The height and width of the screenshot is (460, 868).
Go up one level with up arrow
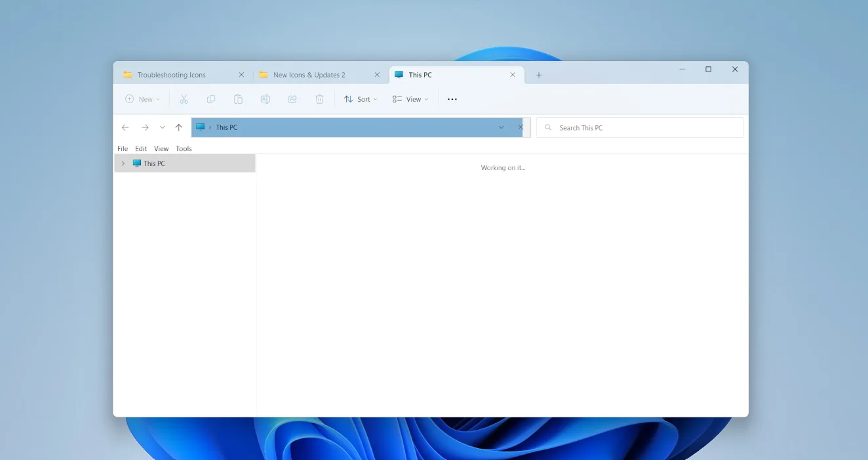179,127
